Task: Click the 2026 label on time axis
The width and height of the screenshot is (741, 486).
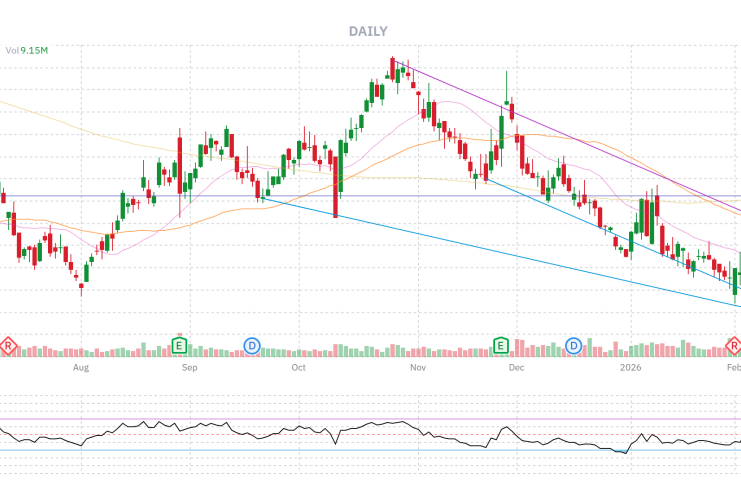Action: (629, 368)
